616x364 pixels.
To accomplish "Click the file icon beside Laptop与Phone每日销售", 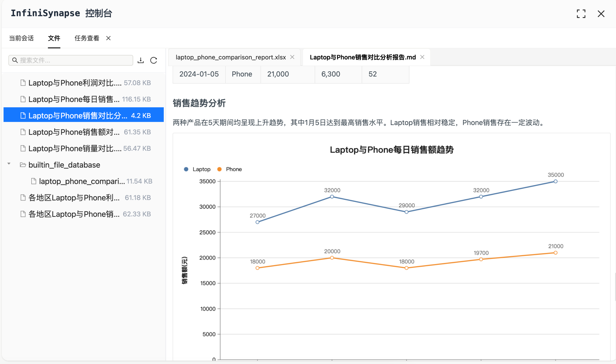I will pos(23,99).
